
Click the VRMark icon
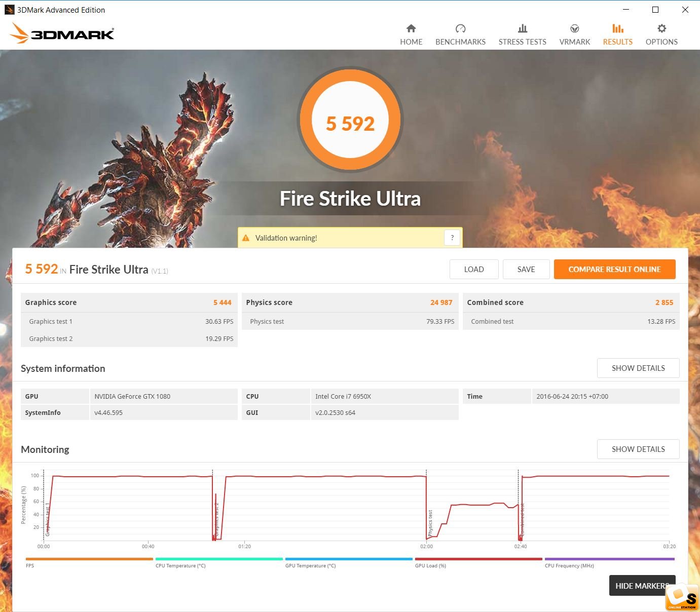click(x=575, y=28)
